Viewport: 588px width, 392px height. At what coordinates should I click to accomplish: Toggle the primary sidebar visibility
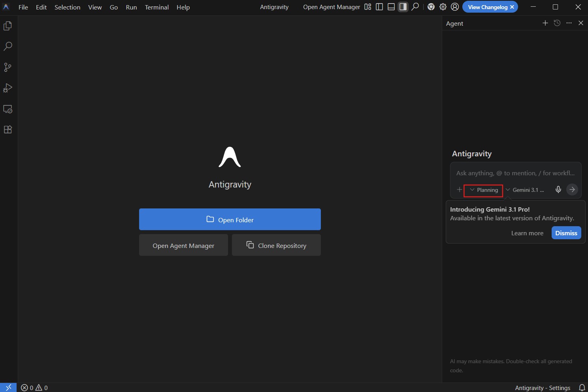pyautogui.click(x=379, y=7)
